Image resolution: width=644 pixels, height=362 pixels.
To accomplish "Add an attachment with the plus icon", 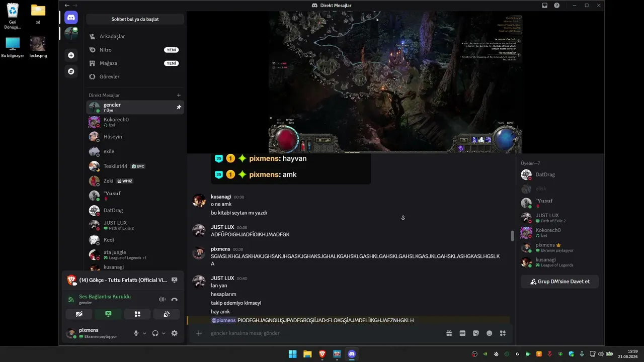I will pos(199,333).
